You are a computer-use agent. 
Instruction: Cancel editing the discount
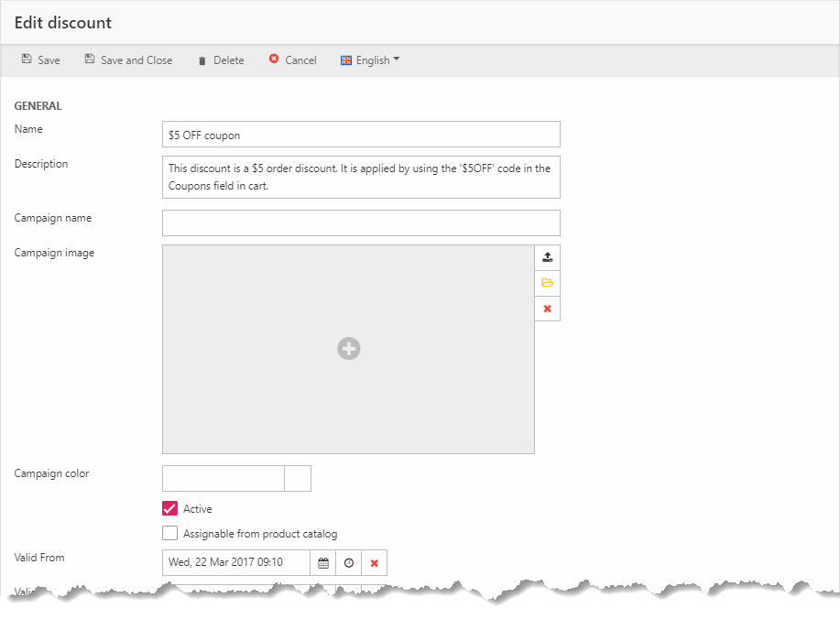292,60
